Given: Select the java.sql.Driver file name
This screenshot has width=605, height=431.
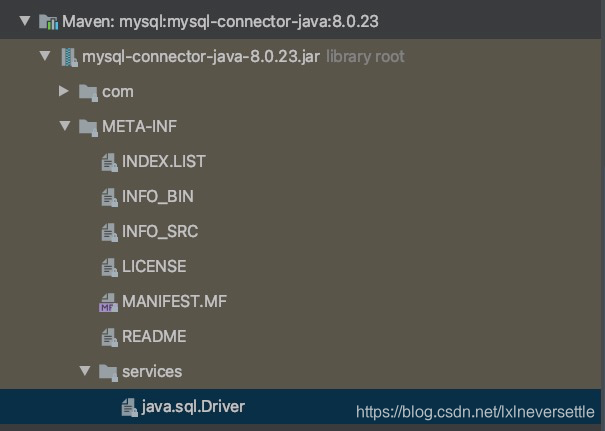Looking at the screenshot, I should (x=193, y=407).
